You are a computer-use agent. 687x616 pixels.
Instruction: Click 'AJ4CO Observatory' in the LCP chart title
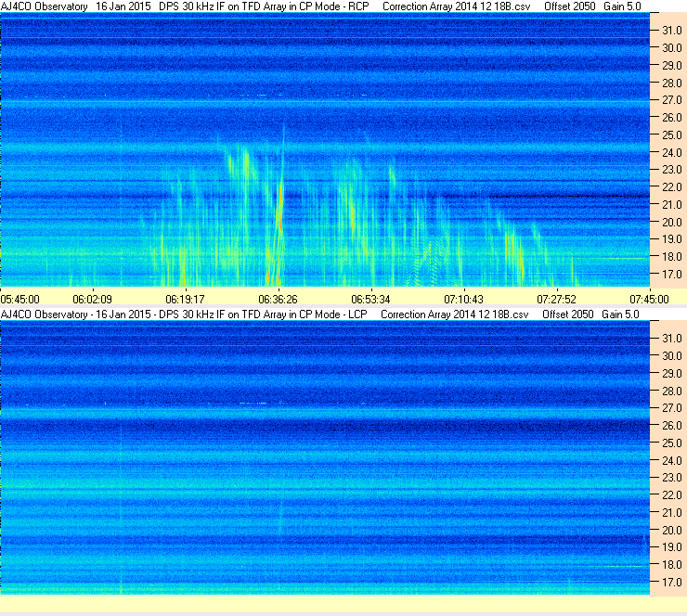[45, 314]
